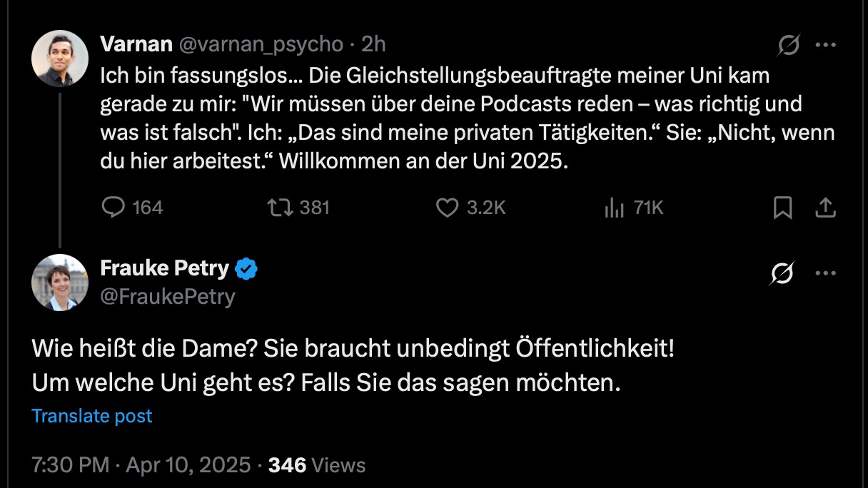Click the reply icon on Varnan's post
Image resolution: width=868 pixels, height=488 pixels.
pos(113,207)
